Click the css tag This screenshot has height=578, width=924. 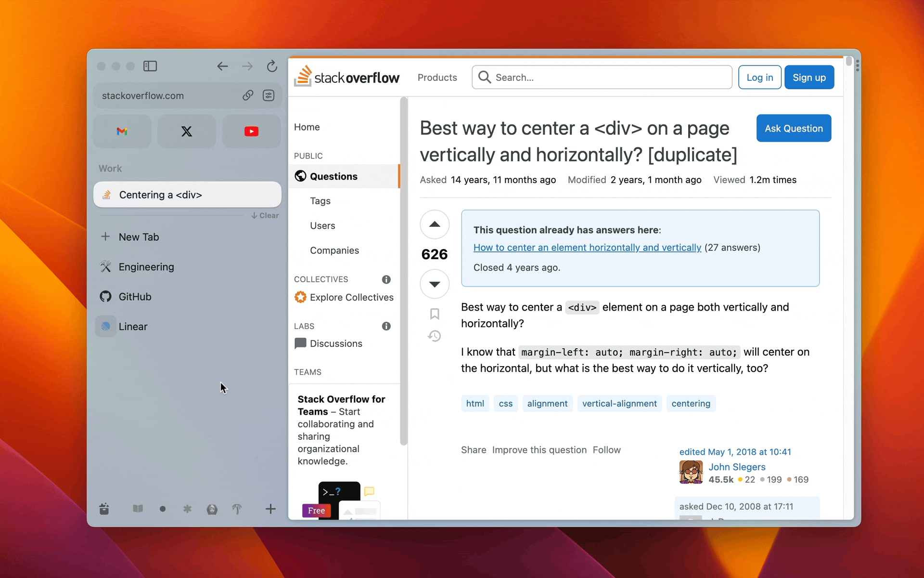pyautogui.click(x=506, y=404)
